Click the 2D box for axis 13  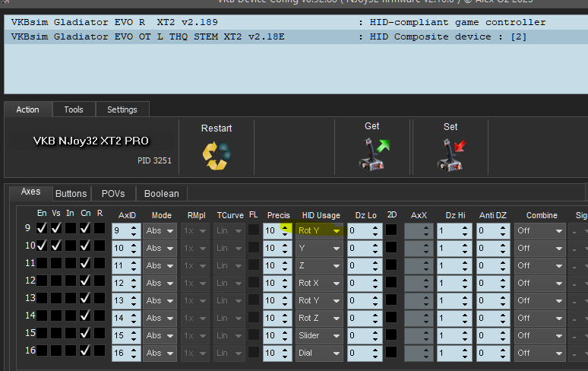(x=391, y=300)
